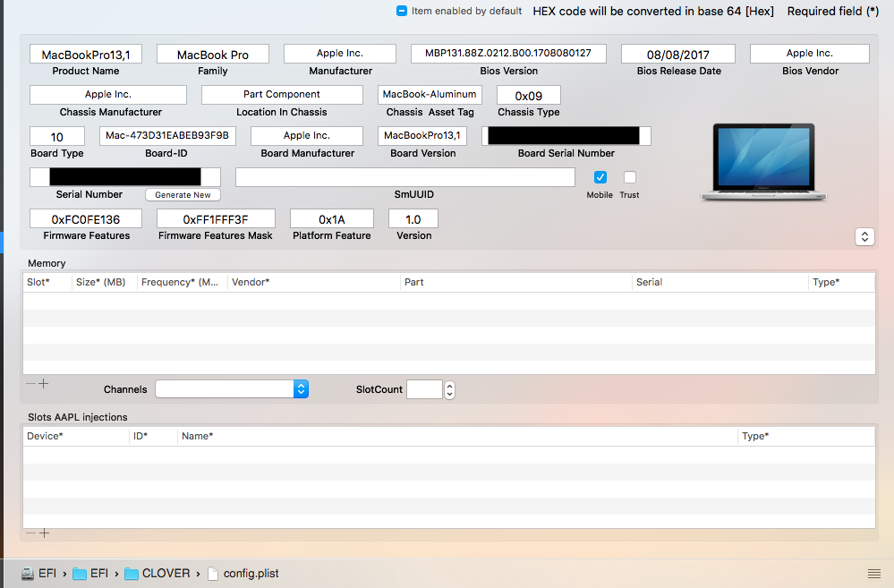894x588 pixels.
Task: Click the Product Name field MacBookPro13,1
Action: pos(86,55)
